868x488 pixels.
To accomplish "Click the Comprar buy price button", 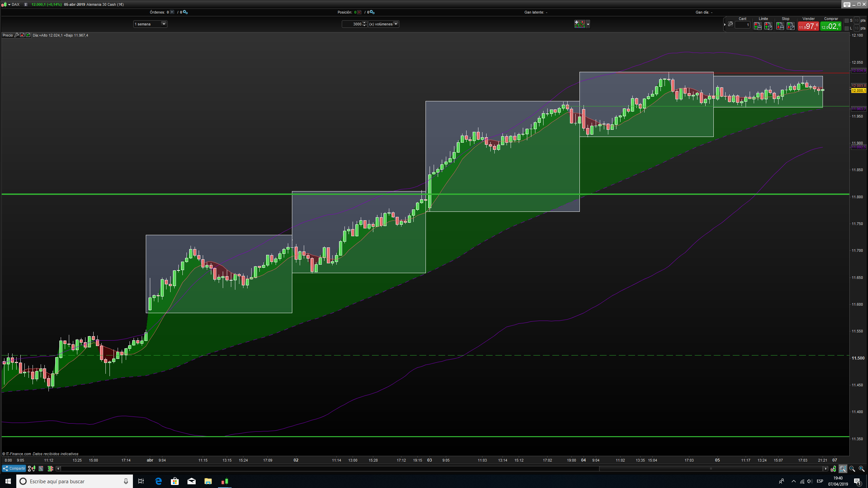I will click(831, 26).
